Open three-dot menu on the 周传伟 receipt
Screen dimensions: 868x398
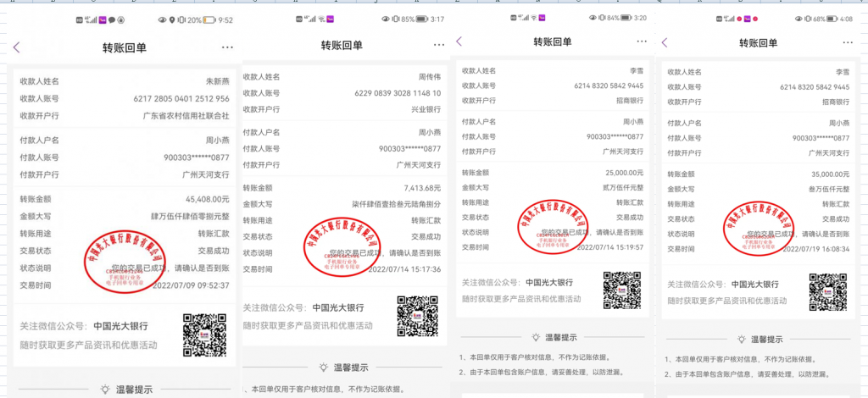[x=439, y=45]
